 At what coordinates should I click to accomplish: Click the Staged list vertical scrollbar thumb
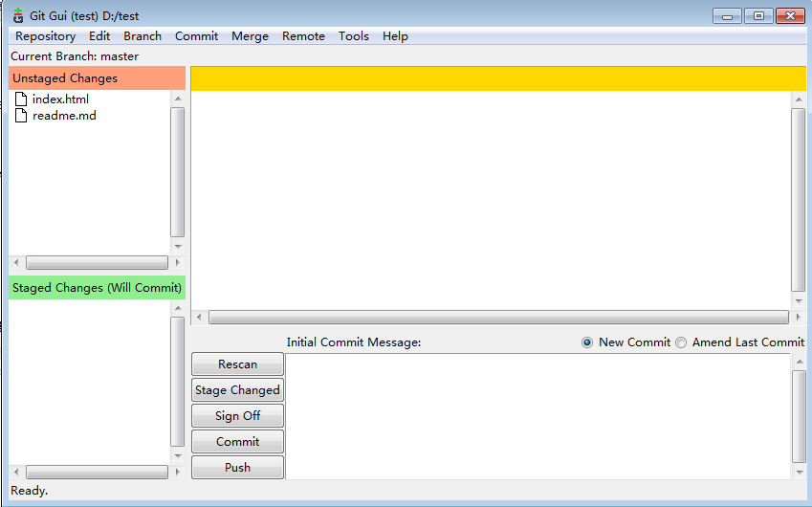pyautogui.click(x=178, y=382)
